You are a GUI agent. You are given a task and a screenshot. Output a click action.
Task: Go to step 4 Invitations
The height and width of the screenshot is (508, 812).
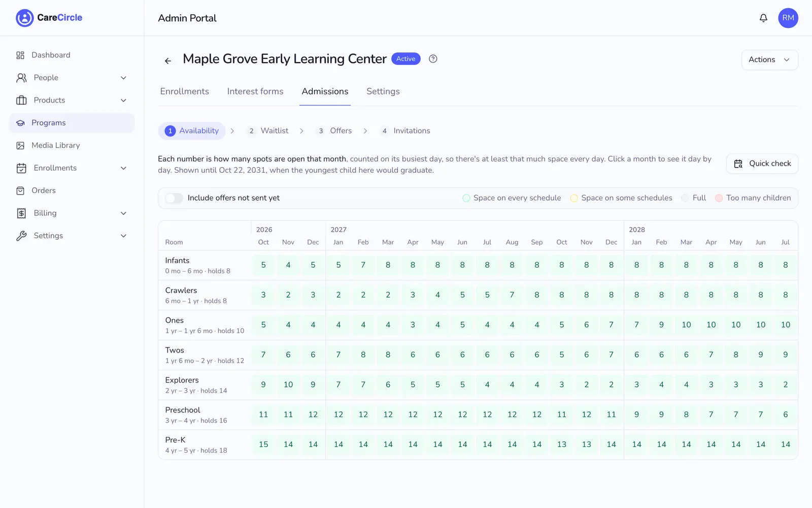[405, 131]
